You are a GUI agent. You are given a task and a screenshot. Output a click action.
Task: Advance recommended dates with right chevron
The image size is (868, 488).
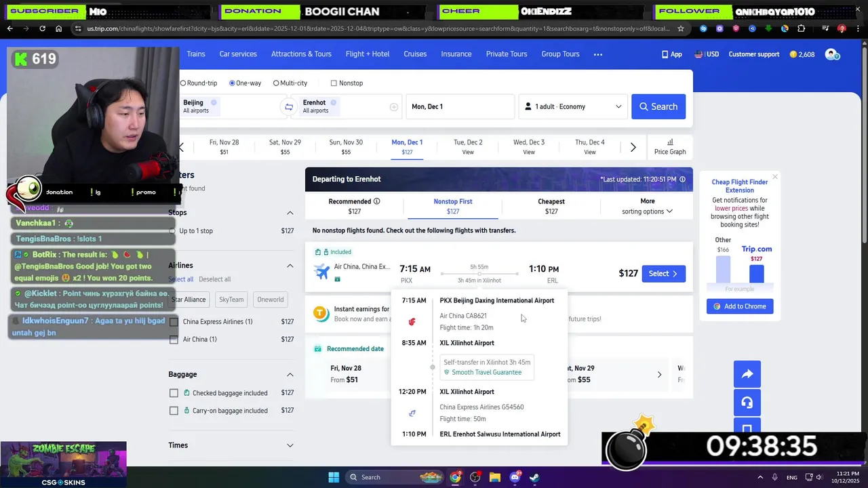(x=659, y=374)
